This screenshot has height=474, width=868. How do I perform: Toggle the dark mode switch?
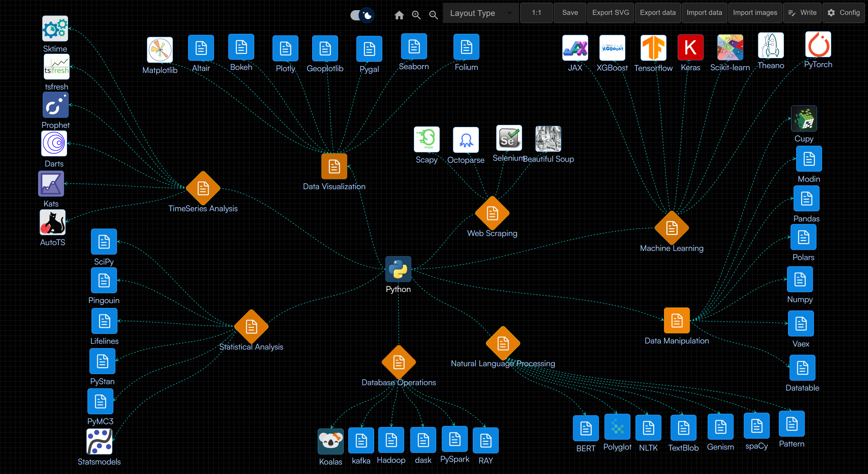tap(362, 15)
